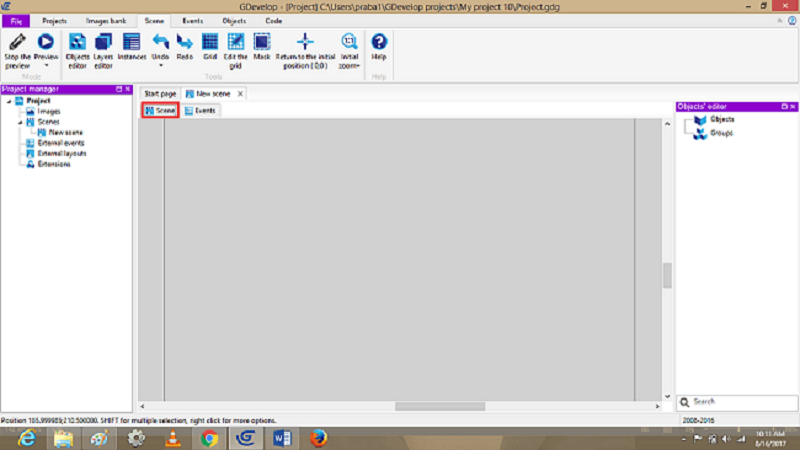The width and height of the screenshot is (800, 450).
Task: Click the horizontal scrollbar thumb of the scene
Action: point(440,407)
